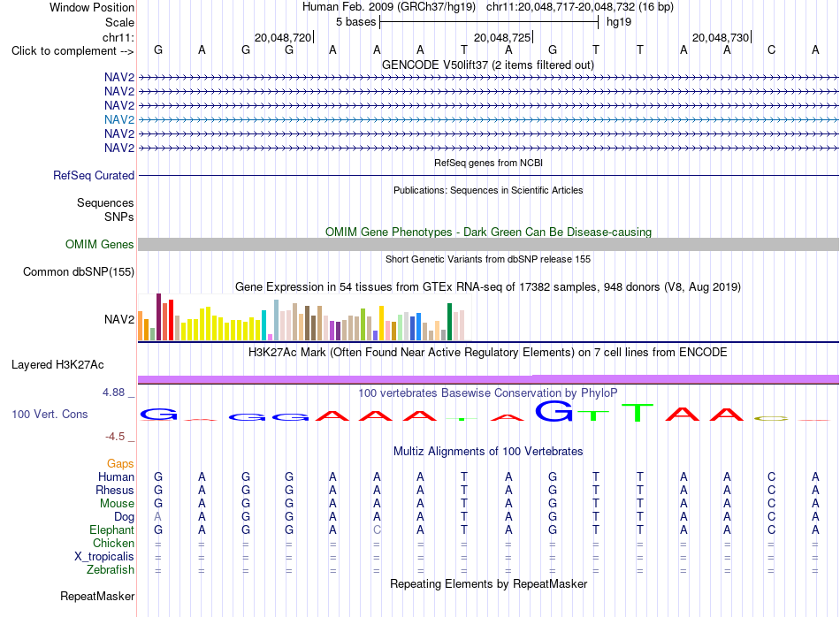Click the Window Position track label
This screenshot has height=617, width=840.
92,7
